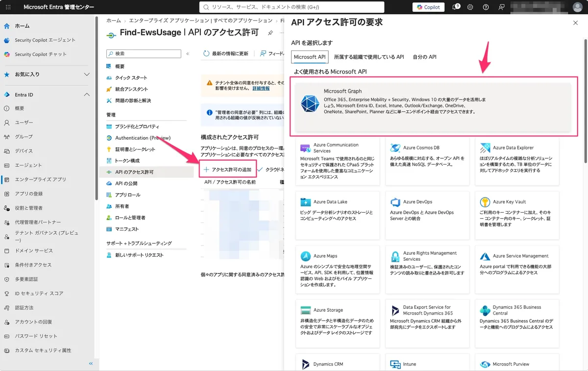This screenshot has height=371, width=588.
Task: Choose the Microsoft Graph card
Action: click(433, 107)
